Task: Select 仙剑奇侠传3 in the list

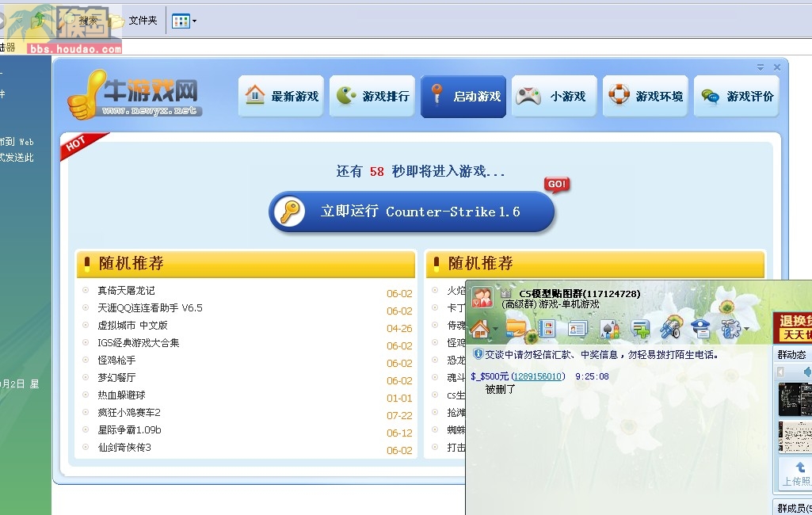Action: [124, 447]
